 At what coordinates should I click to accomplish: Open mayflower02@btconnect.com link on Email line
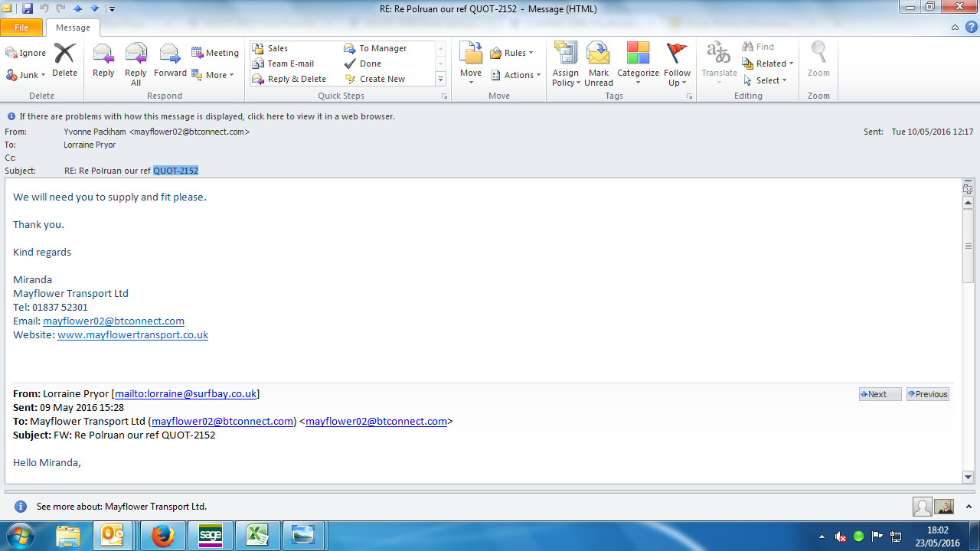tap(113, 321)
